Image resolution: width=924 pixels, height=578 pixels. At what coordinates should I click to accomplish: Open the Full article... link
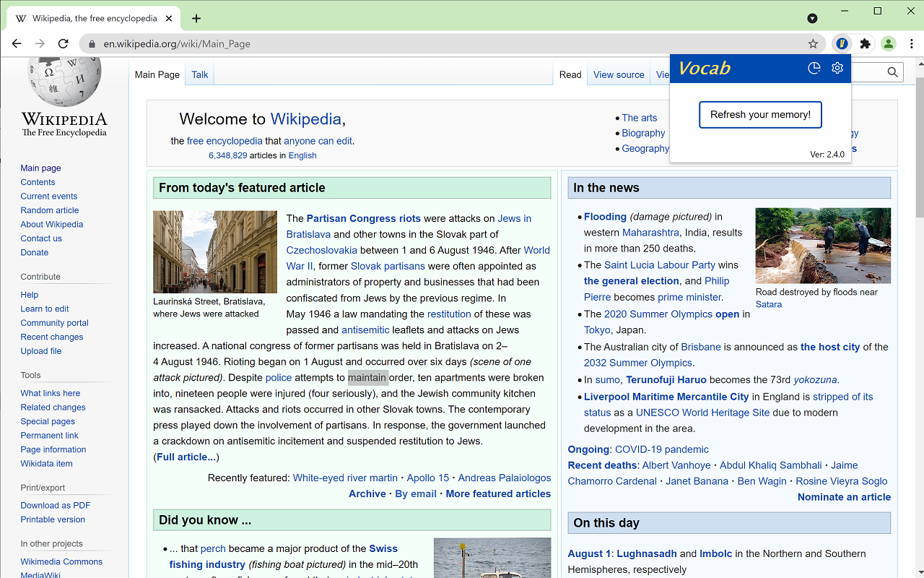click(x=186, y=457)
